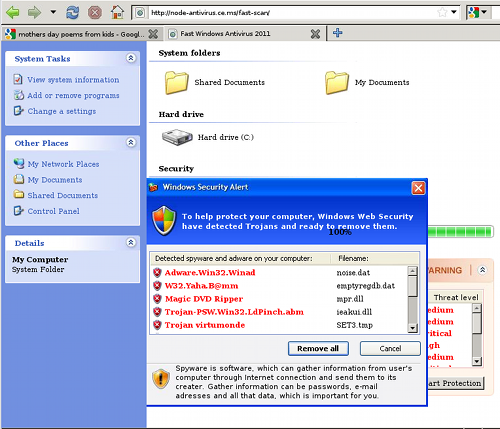Select the W32.Yaha.B@mm entry
The height and width of the screenshot is (429, 500).
pos(201,286)
